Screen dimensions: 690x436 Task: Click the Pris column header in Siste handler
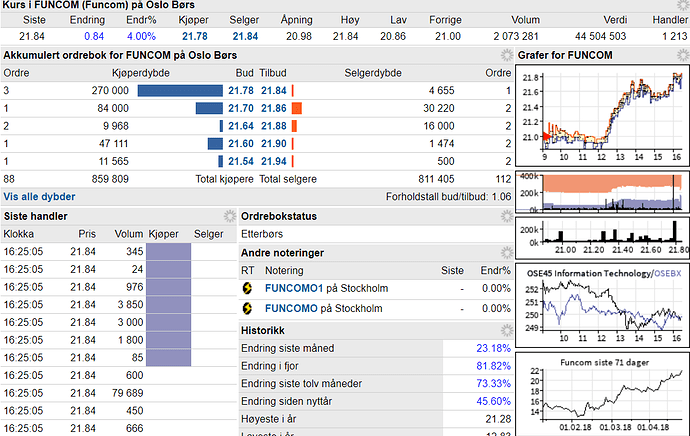87,234
